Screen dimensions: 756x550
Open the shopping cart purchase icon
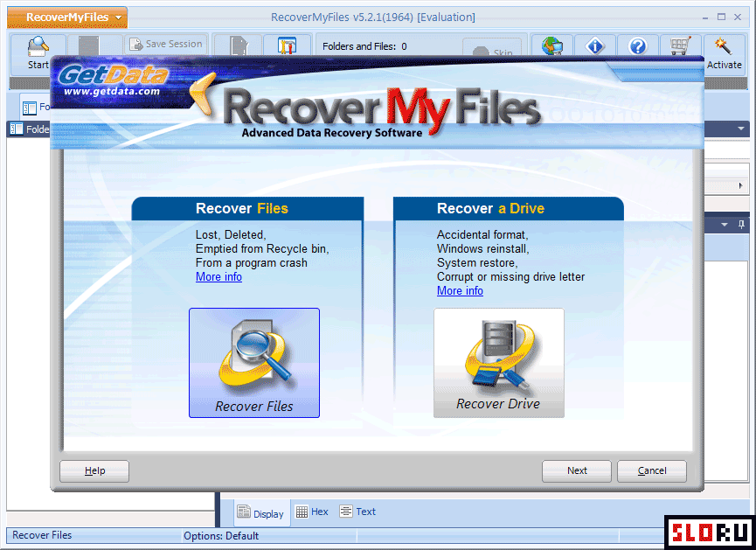tap(680, 46)
